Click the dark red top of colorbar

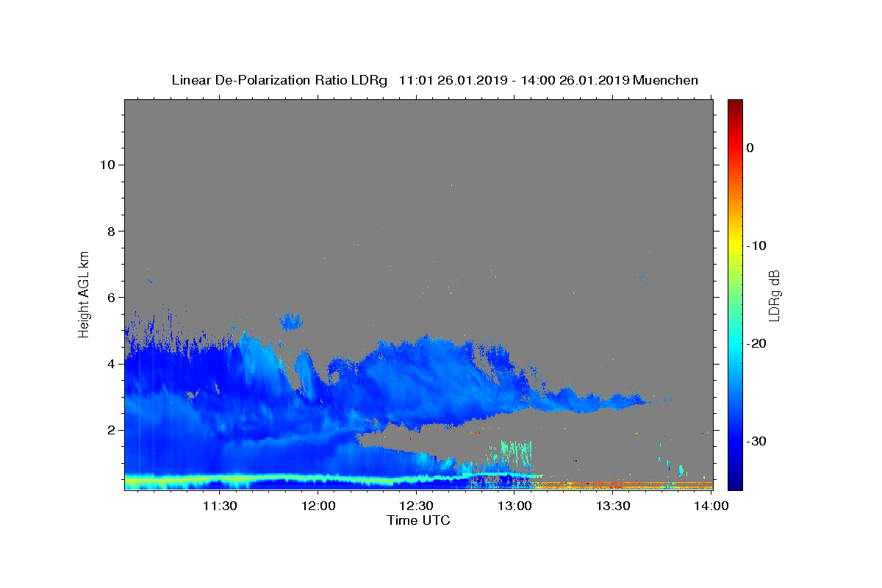(x=735, y=105)
